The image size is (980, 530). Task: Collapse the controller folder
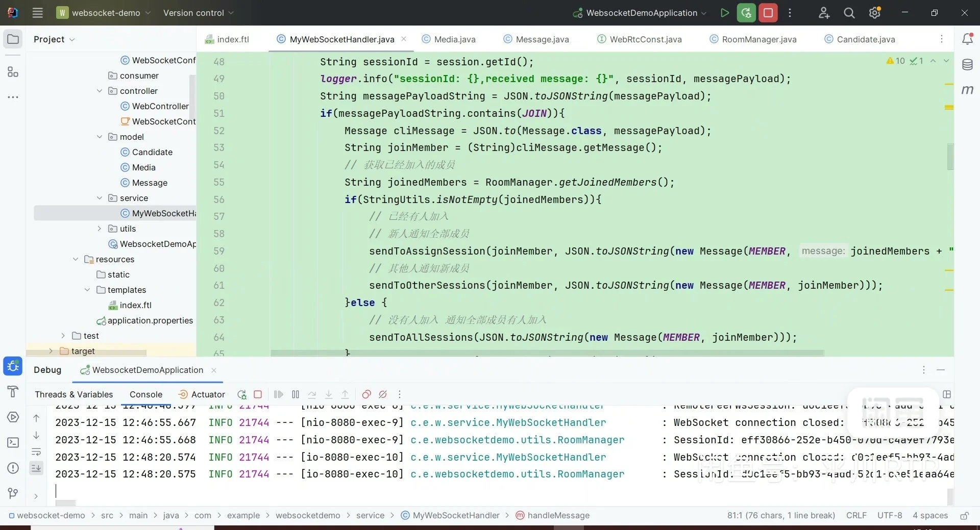100,91
